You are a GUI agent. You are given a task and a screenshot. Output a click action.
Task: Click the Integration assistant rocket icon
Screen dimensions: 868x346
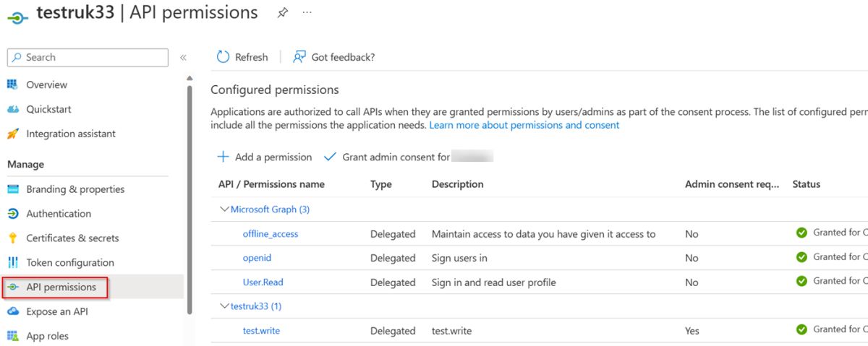tap(12, 134)
